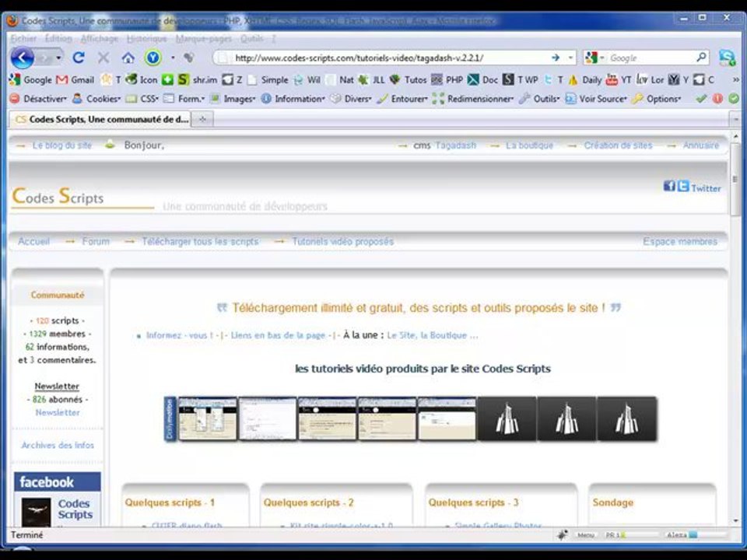Open the Options dropdown menu
Image resolution: width=747 pixels, height=560 pixels.
click(657, 99)
